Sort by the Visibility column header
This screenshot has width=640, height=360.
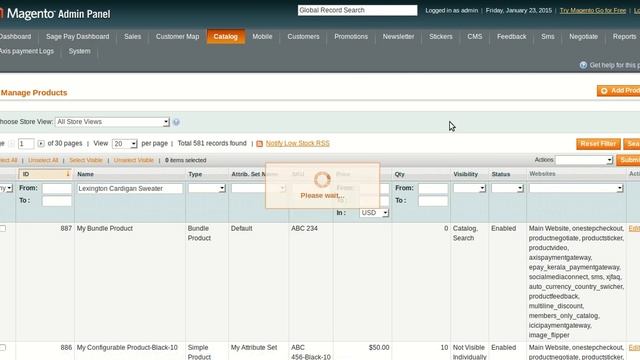click(x=465, y=174)
